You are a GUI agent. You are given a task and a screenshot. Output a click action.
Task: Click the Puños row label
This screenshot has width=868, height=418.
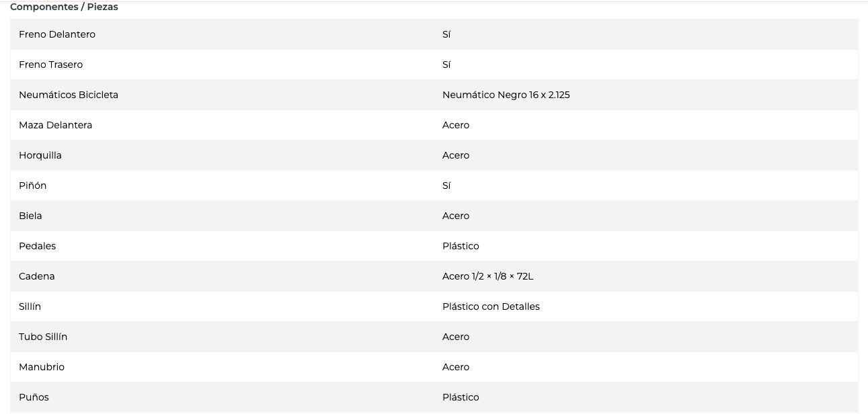(34, 397)
